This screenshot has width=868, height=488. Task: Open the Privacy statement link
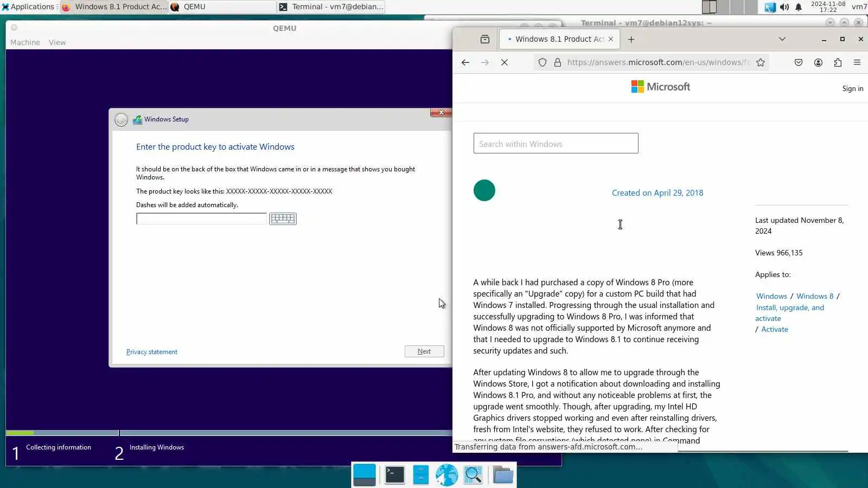click(152, 352)
